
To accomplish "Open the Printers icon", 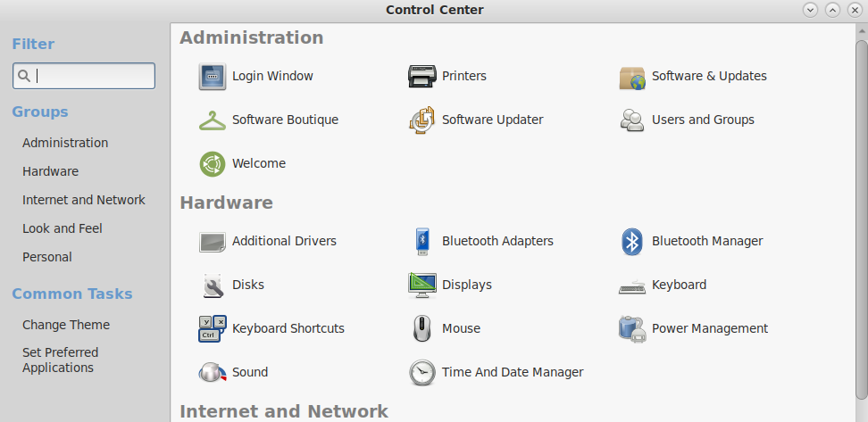I will pos(421,77).
